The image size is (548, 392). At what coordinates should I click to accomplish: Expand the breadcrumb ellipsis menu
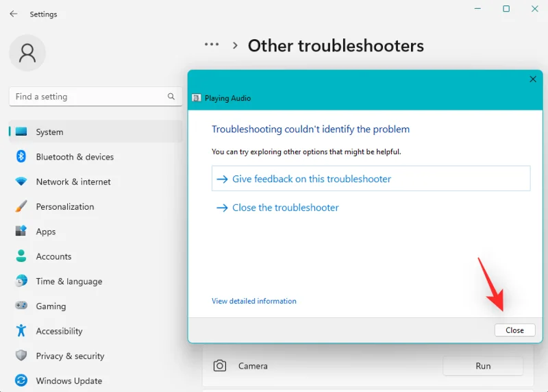click(212, 45)
